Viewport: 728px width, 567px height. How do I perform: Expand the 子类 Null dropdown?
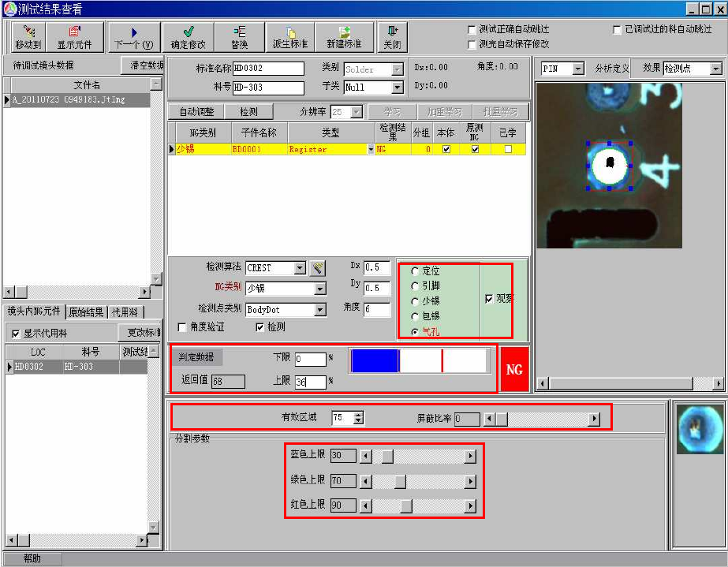pyautogui.click(x=398, y=88)
